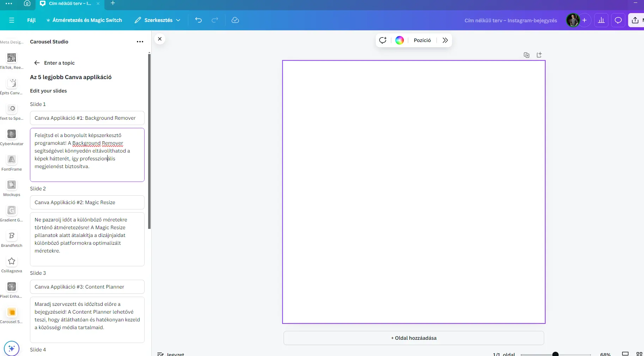Screen dimensions: 644x356
Task: Open the background color picker swatch
Action: (x=400, y=40)
